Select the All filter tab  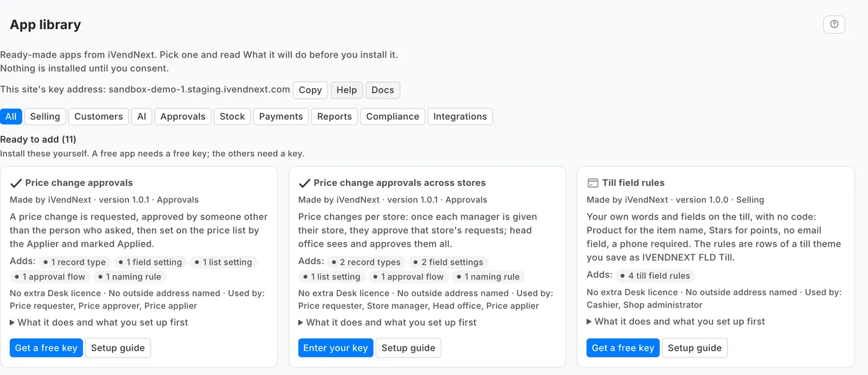[11, 117]
